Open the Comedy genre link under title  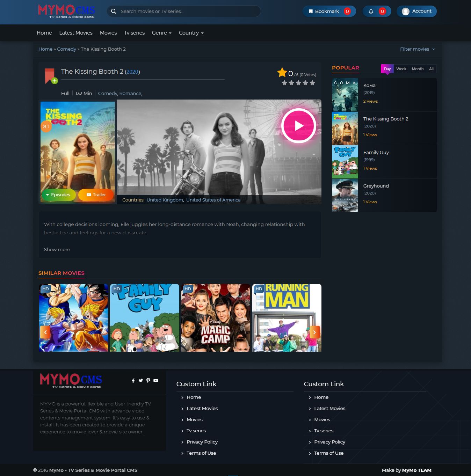tap(108, 93)
